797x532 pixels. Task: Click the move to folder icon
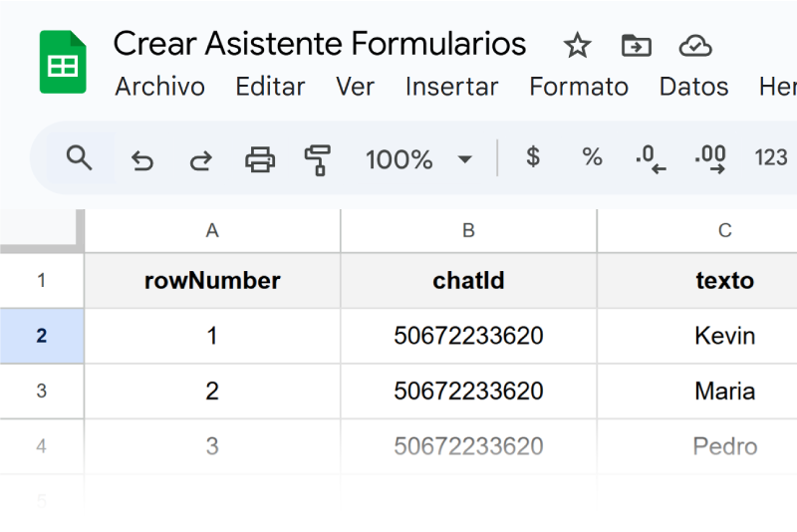(x=637, y=45)
